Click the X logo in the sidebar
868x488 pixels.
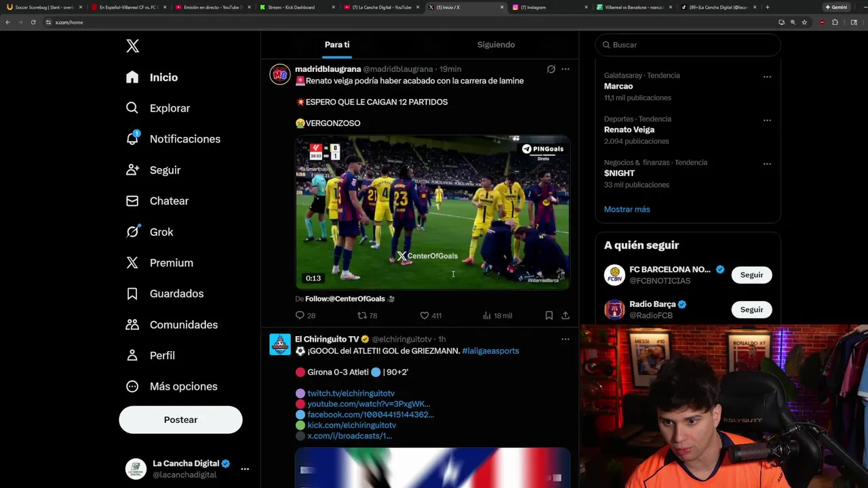click(x=133, y=46)
